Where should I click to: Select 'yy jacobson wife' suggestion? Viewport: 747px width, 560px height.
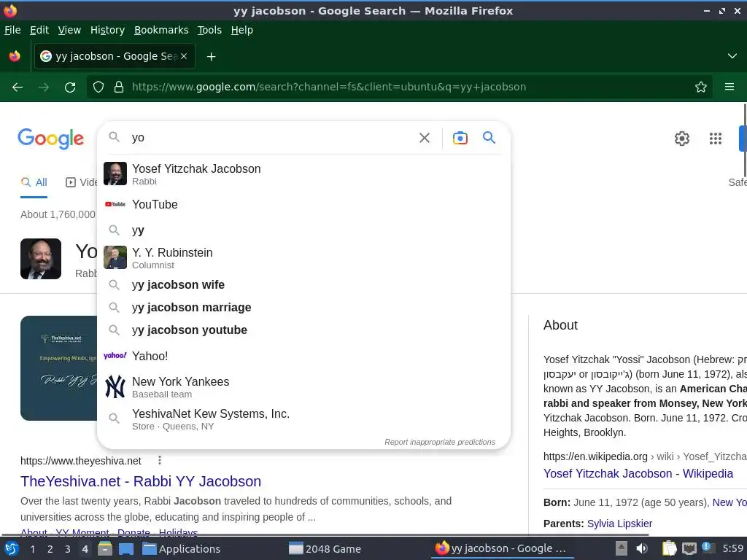point(303,285)
